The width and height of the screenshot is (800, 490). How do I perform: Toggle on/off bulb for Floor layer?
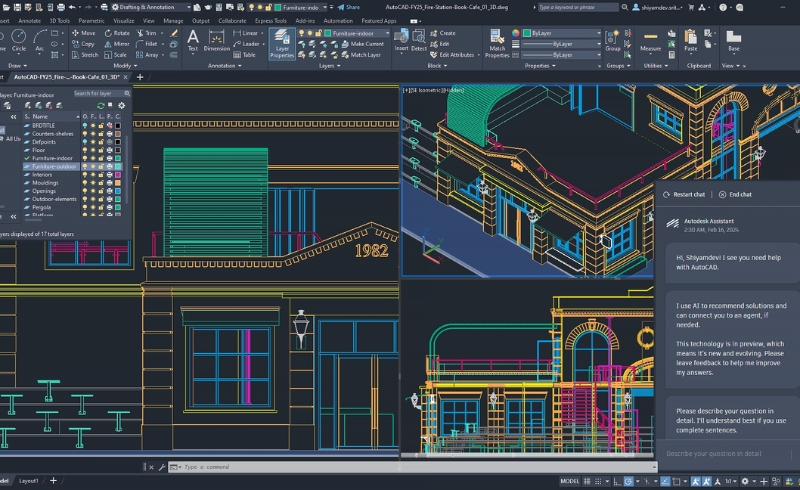tap(85, 150)
